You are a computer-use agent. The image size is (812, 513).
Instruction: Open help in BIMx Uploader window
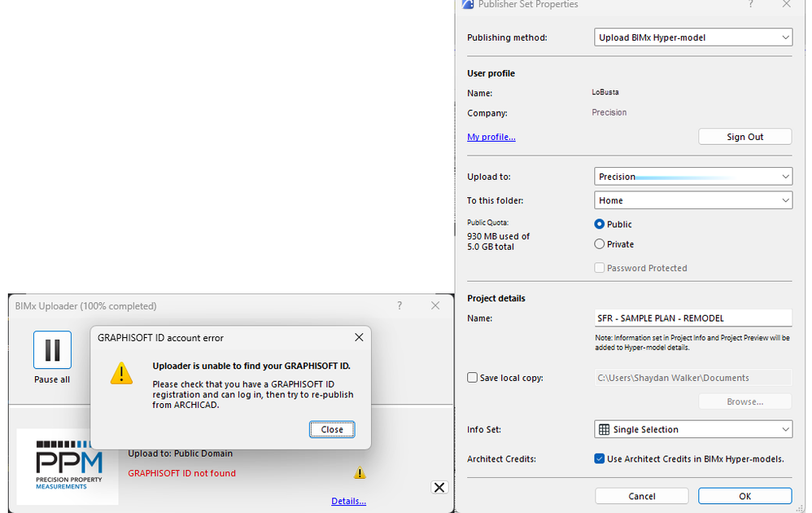point(399,305)
